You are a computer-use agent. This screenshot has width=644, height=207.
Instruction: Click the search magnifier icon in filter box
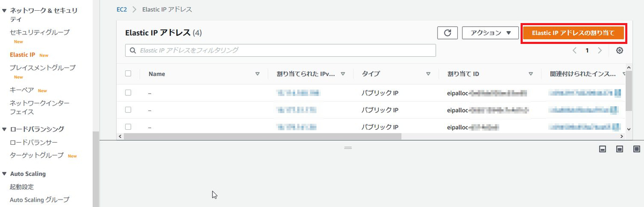[x=133, y=50]
